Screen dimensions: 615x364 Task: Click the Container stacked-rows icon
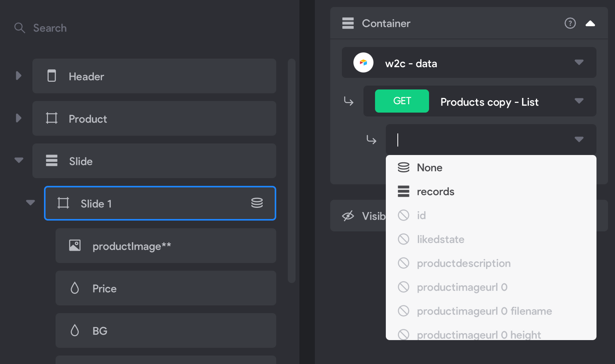click(x=348, y=23)
